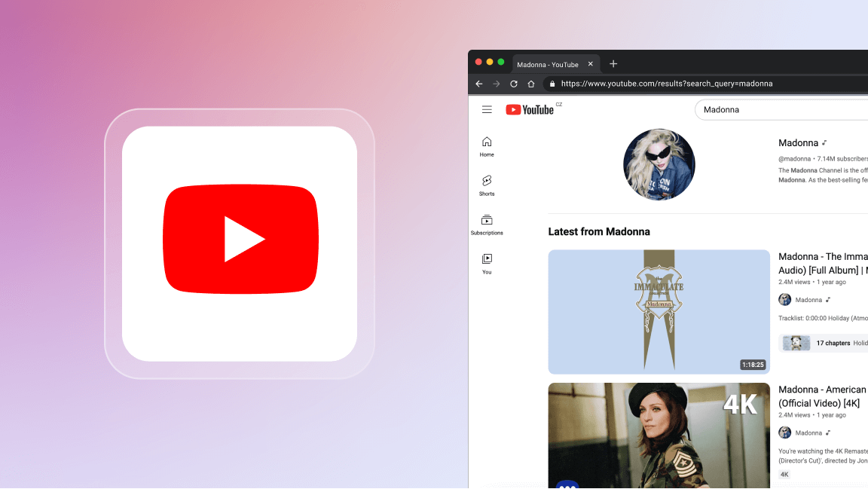Click the forward navigation arrow
868x489 pixels.
point(497,84)
